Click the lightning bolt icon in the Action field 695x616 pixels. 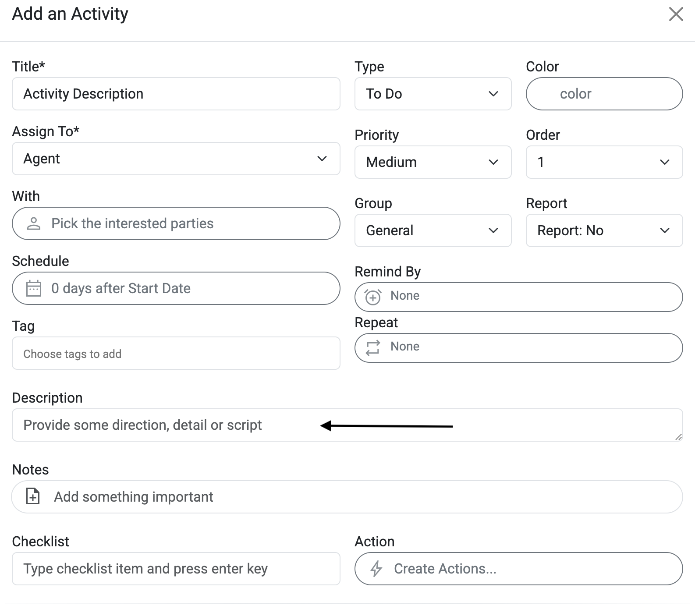tap(376, 569)
